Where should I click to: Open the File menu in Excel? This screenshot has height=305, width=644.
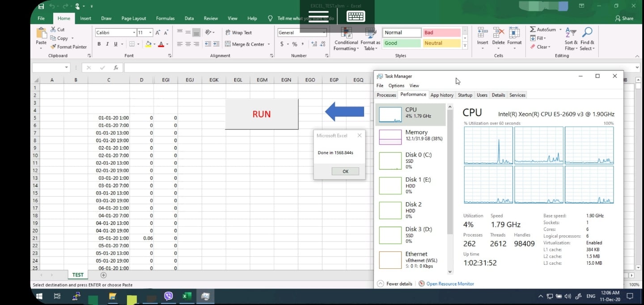point(41,18)
